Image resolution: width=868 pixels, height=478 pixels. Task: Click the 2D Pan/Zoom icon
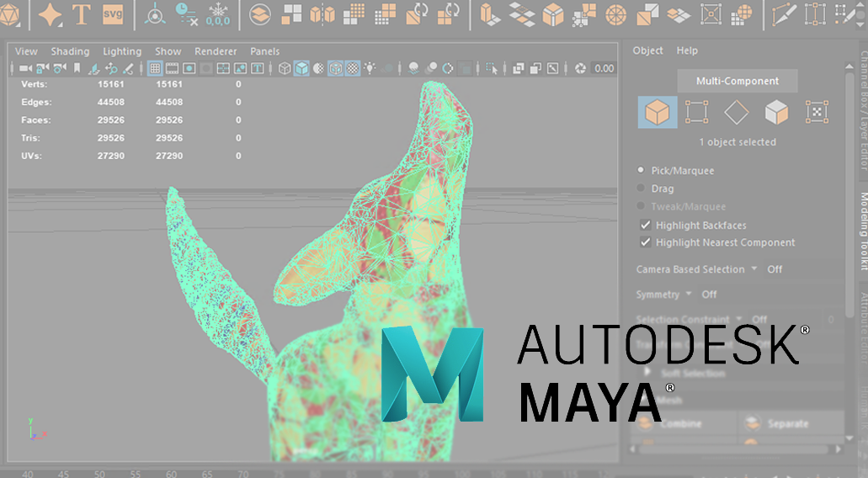(x=111, y=68)
